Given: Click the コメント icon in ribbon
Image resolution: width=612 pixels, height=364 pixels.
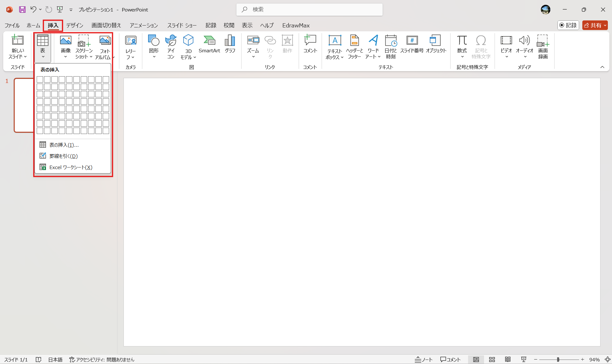Looking at the screenshot, I should [310, 44].
